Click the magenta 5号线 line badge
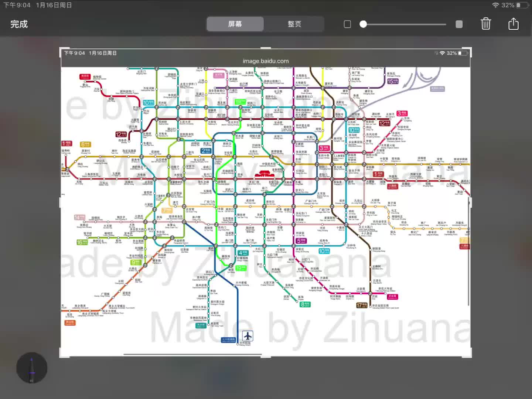This screenshot has width=532, height=399. [x=301, y=241]
